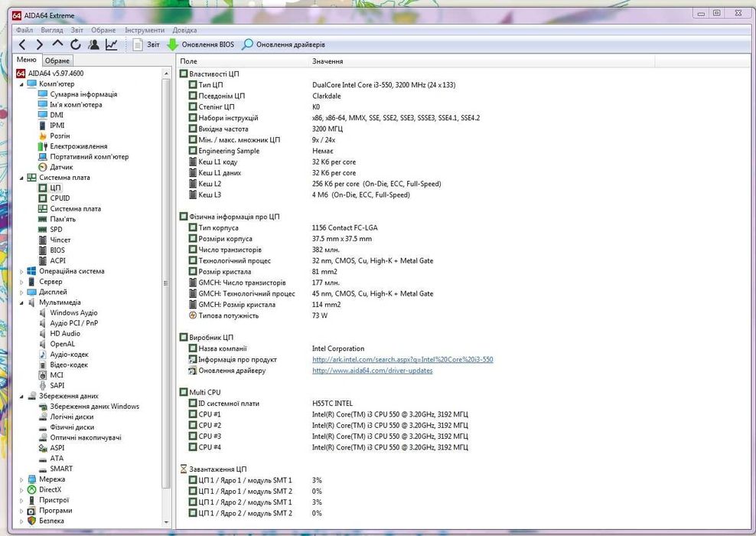Open the Звіт menu in menu bar

coord(77,30)
